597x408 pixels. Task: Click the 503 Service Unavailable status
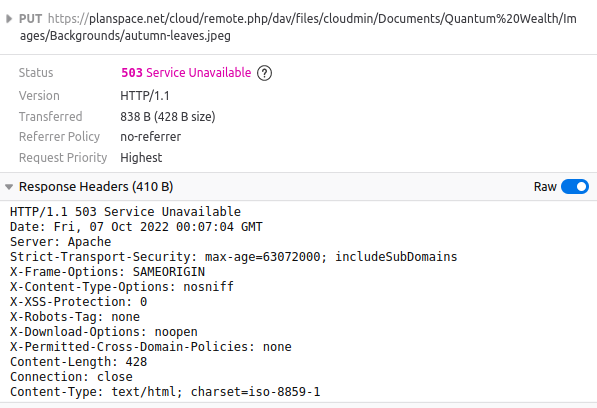(186, 72)
